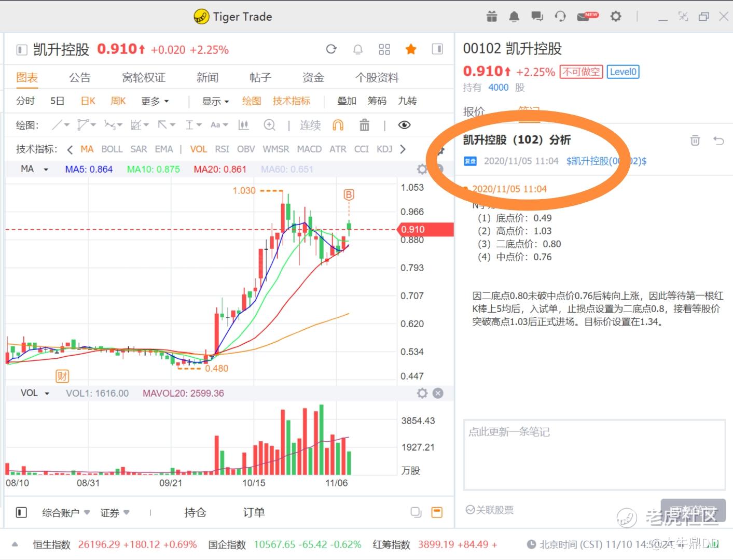Click the zoom-in magnifier tool
733x560 pixels.
(270, 125)
